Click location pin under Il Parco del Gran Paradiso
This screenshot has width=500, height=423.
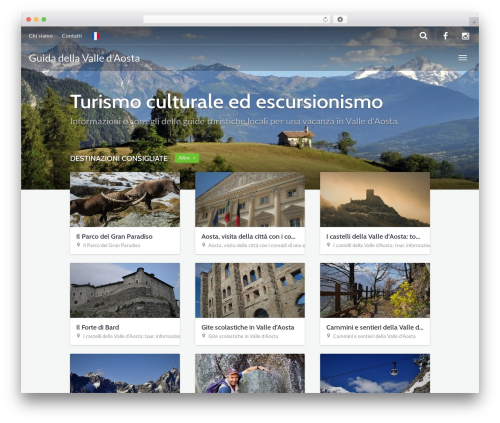pyautogui.click(x=78, y=245)
